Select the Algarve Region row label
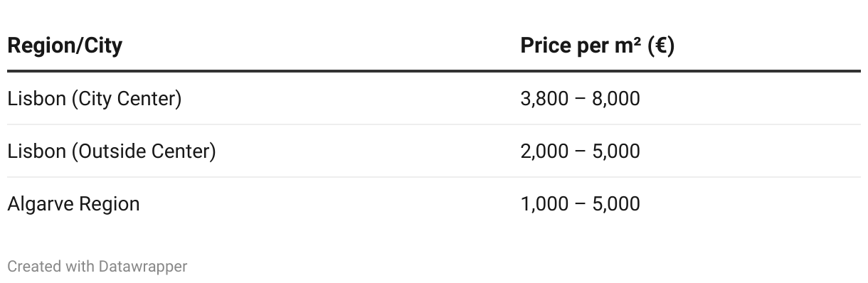The image size is (868, 283). [x=73, y=204]
